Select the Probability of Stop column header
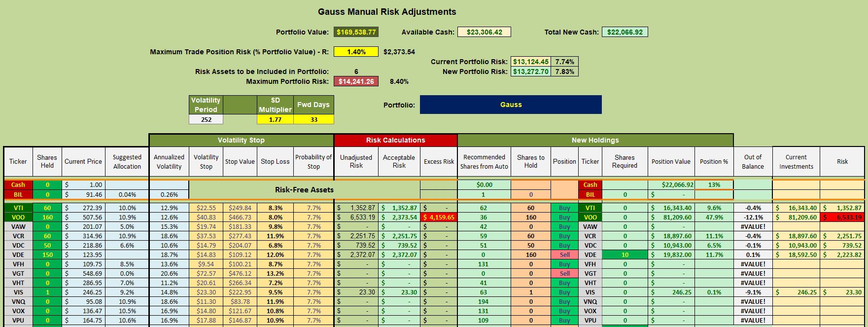Screen dimensions: 868x327 point(313,161)
